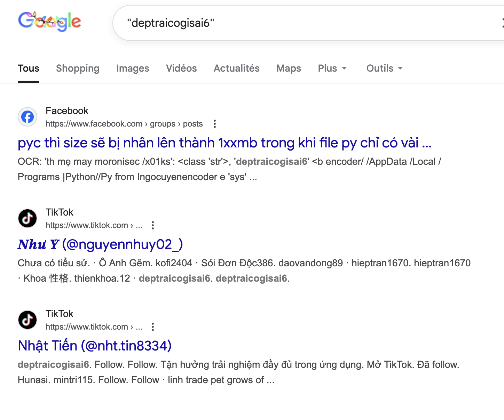Select the Tous results tab
Image resolution: width=504 pixels, height=420 pixels.
(29, 68)
